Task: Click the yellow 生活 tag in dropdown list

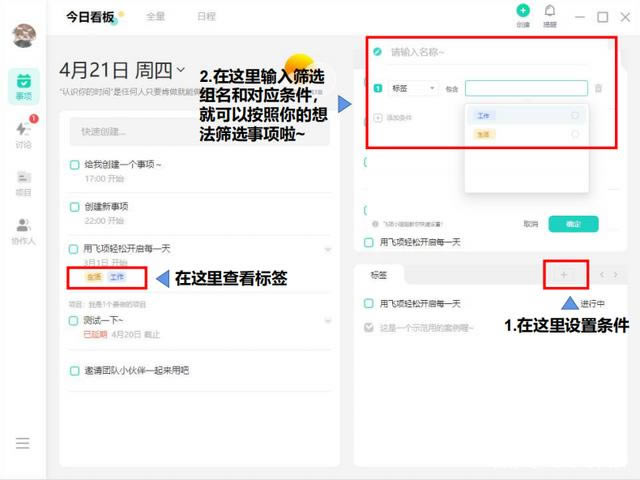Action: pos(484,134)
